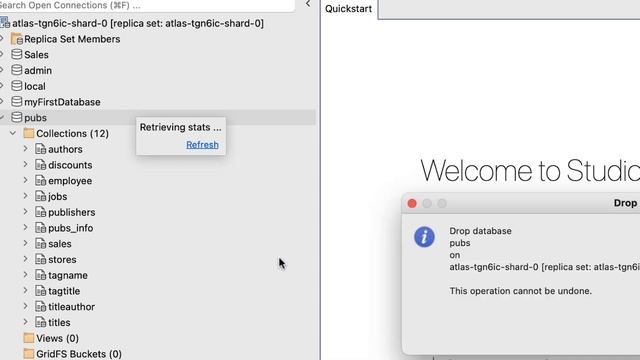Click the myFirstDatabase database icon
Screen dimensions: 640x360
[x=17, y=102]
